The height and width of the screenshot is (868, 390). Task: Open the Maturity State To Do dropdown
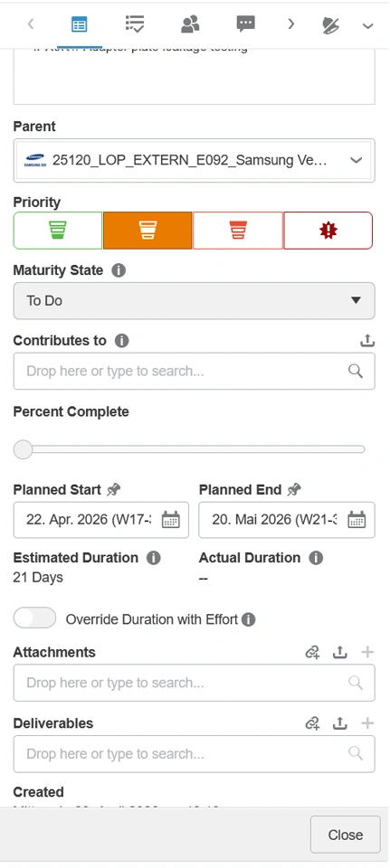(x=194, y=300)
